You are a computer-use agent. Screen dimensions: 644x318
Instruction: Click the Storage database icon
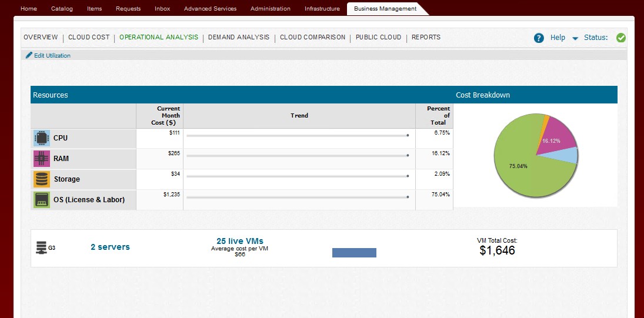pos(42,179)
